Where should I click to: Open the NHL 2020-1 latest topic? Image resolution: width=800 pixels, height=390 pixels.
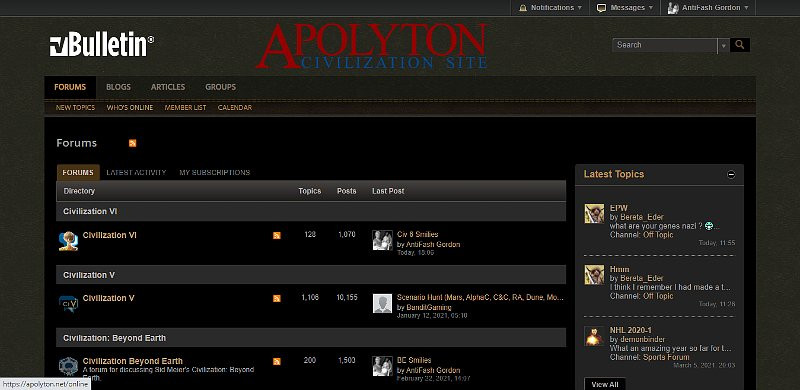tap(631, 330)
